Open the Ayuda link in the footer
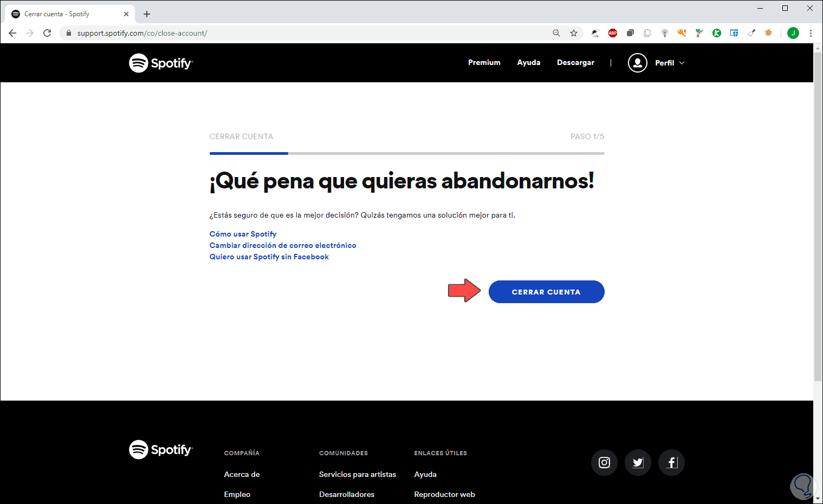This screenshot has height=504, width=823. [x=425, y=474]
